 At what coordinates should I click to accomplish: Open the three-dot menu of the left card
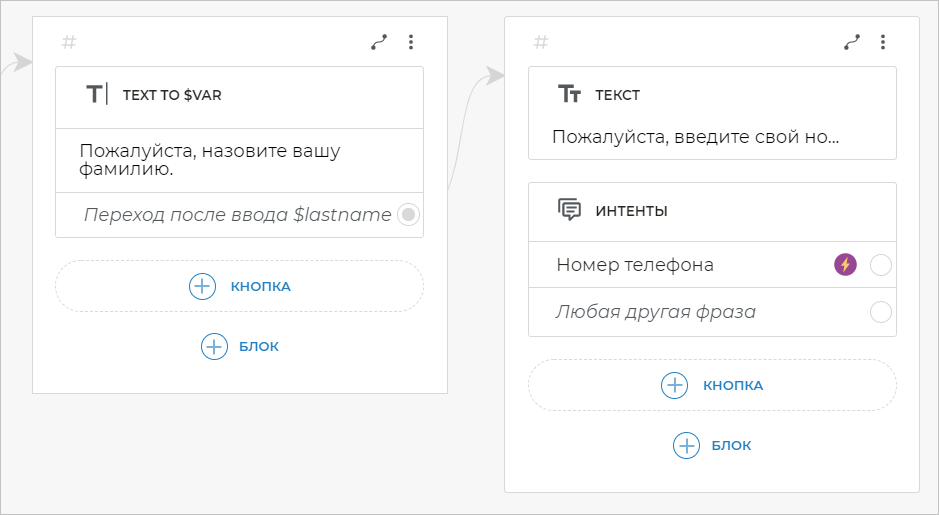click(410, 42)
